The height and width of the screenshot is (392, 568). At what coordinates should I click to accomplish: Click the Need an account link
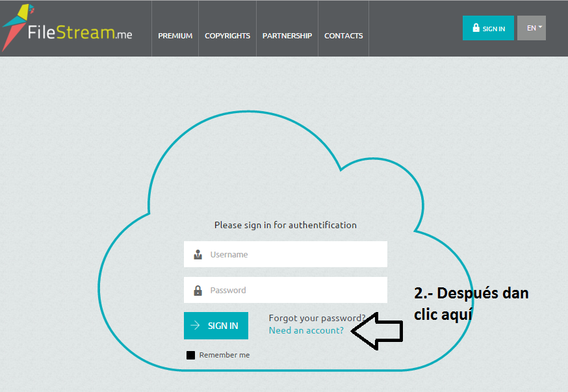coord(305,330)
